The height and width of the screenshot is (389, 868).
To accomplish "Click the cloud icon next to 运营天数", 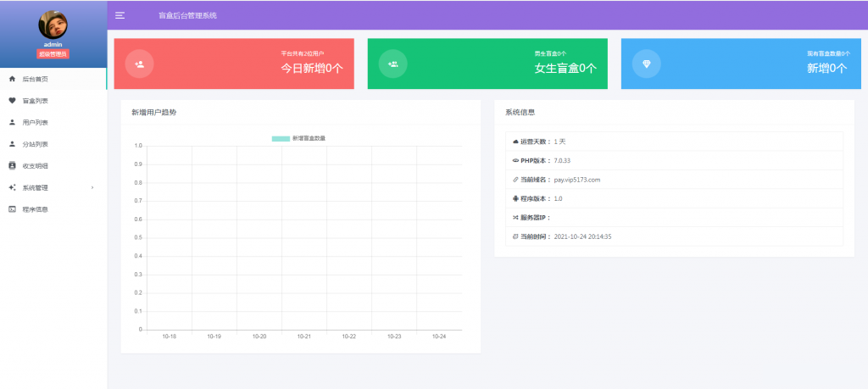I will [x=515, y=142].
